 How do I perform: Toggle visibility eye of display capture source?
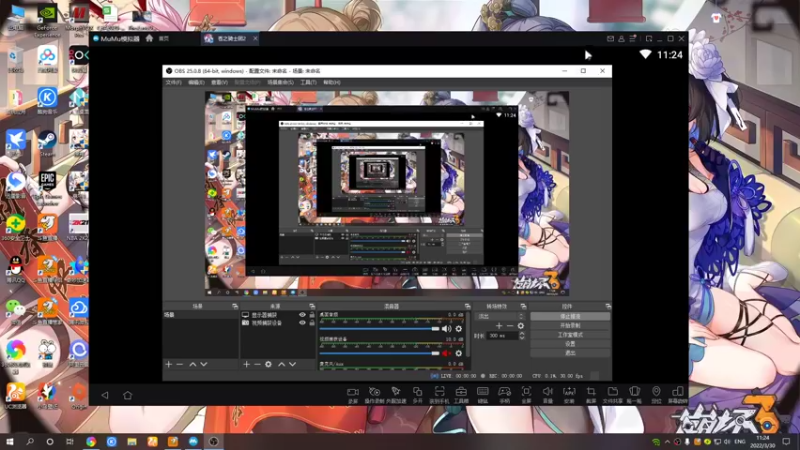[x=302, y=315]
